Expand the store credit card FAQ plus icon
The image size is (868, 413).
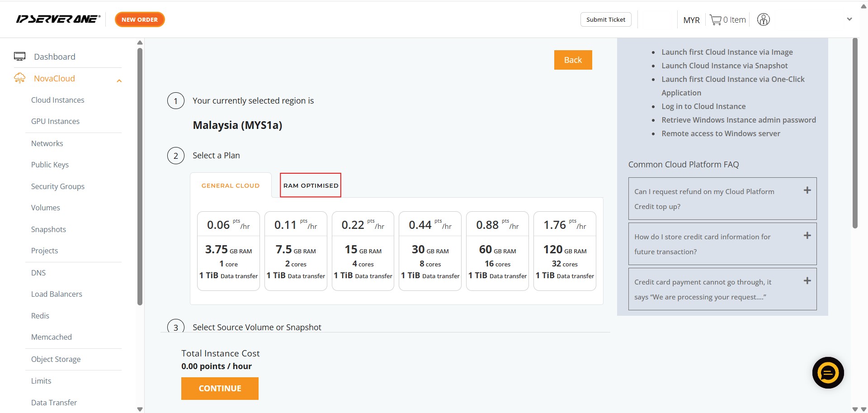click(x=807, y=236)
